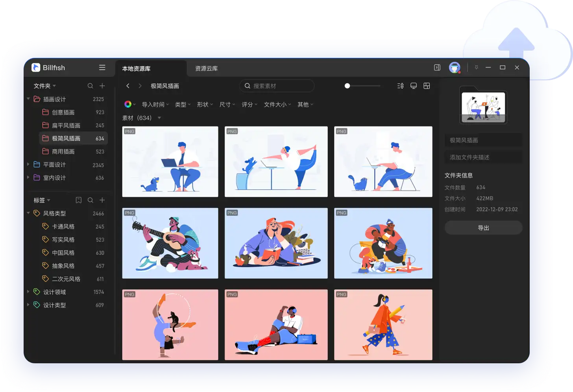
Task: Open the screen preview display icon
Action: point(414,86)
